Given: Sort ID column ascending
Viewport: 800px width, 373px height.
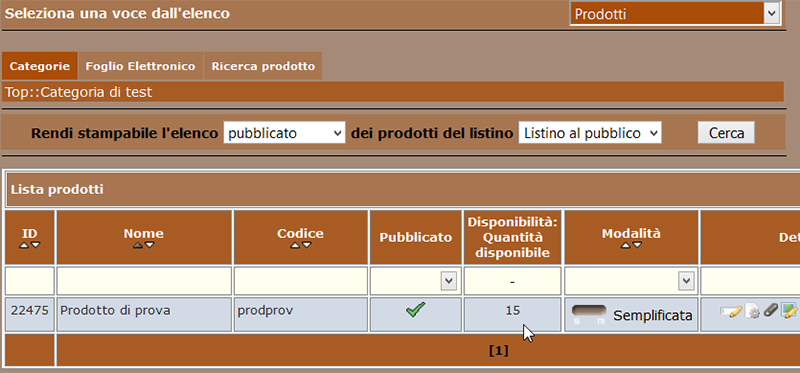Looking at the screenshot, I should [x=24, y=245].
